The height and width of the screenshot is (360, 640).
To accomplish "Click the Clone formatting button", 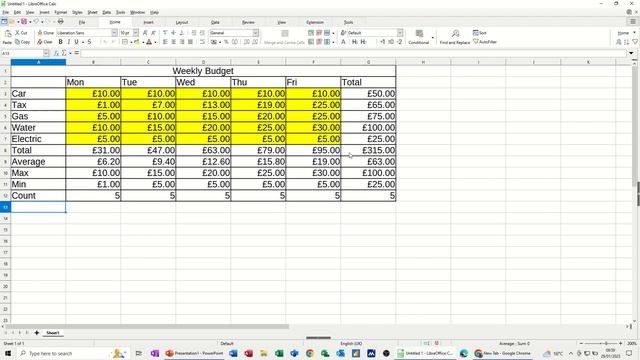I will pos(45,33).
